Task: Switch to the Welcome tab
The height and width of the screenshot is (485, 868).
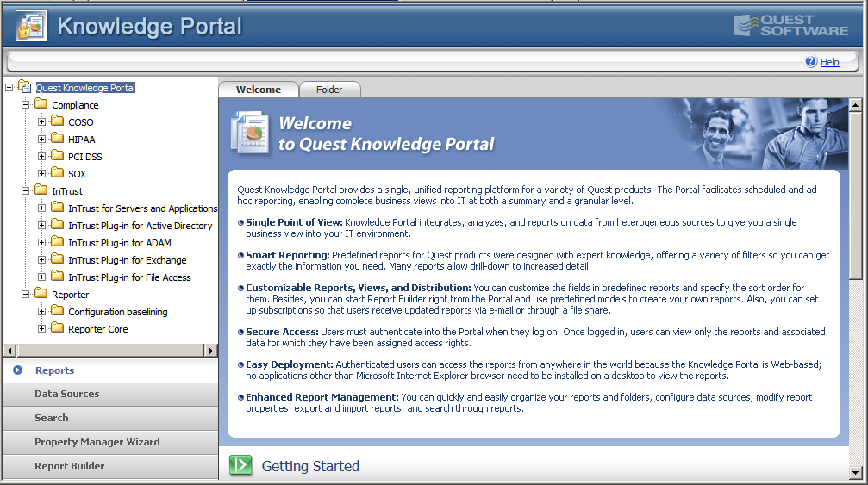Action: coord(259,90)
